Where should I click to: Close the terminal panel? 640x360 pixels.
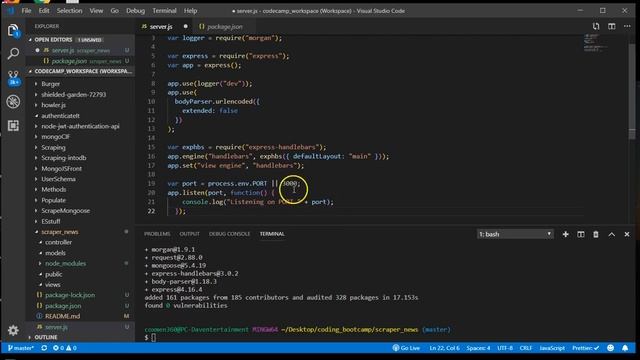coord(627,234)
